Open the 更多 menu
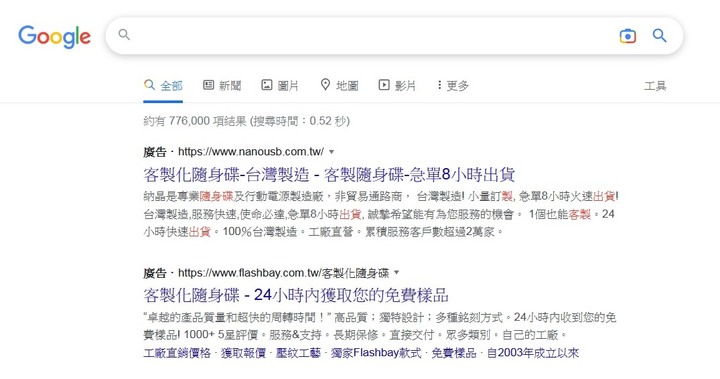 pyautogui.click(x=453, y=85)
